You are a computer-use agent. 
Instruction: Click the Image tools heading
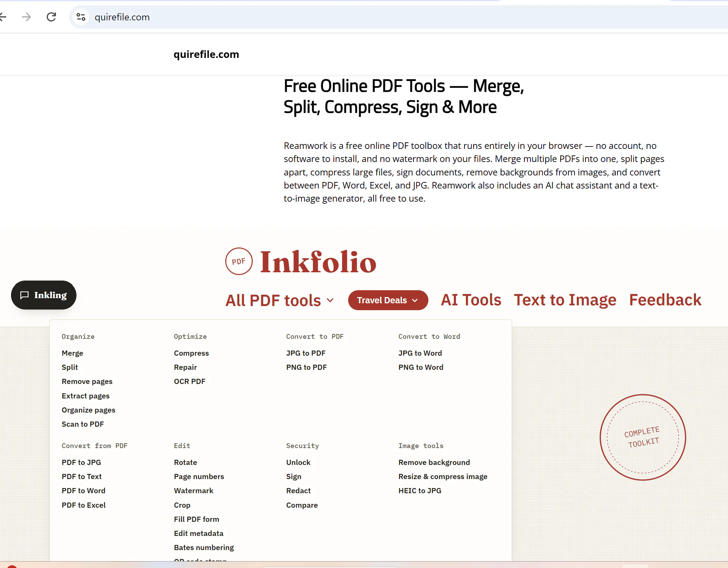pyautogui.click(x=421, y=446)
